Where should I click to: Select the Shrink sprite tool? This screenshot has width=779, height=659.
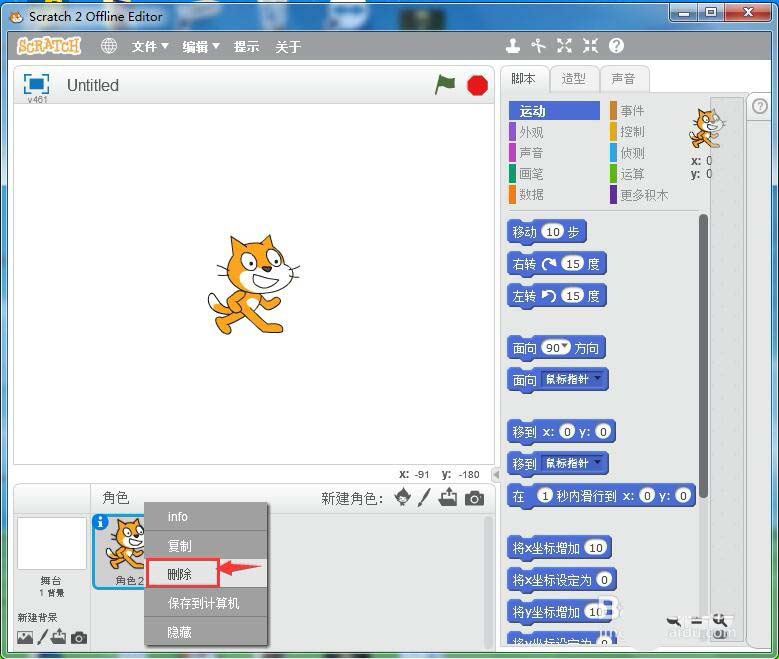(x=590, y=46)
